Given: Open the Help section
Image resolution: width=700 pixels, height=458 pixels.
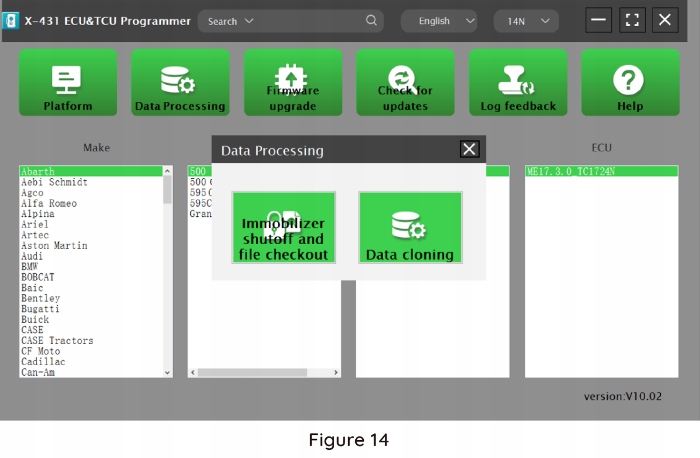Looking at the screenshot, I should [x=630, y=83].
